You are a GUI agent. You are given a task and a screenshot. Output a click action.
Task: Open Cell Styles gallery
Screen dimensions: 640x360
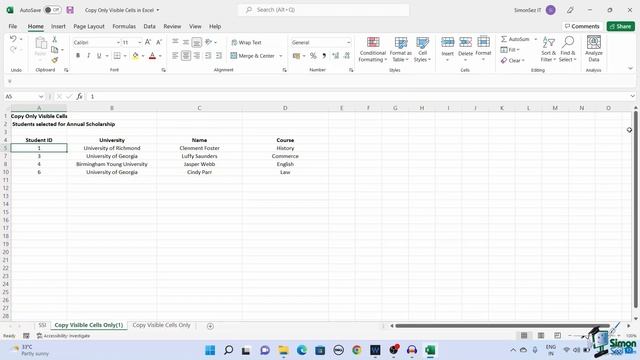pos(422,49)
